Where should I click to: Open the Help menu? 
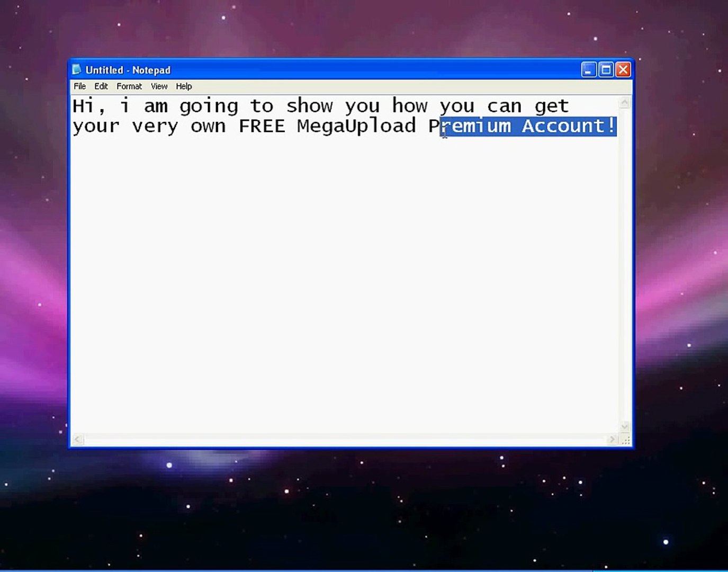(x=184, y=86)
